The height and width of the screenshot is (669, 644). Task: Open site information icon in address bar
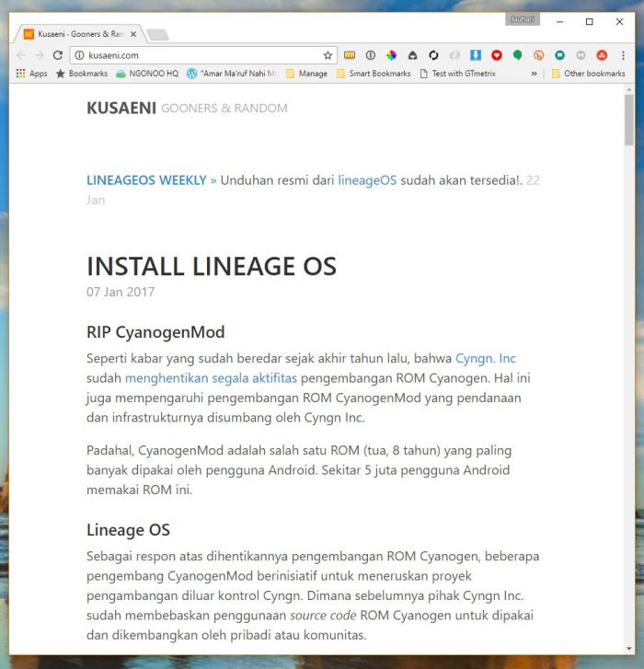click(x=79, y=55)
